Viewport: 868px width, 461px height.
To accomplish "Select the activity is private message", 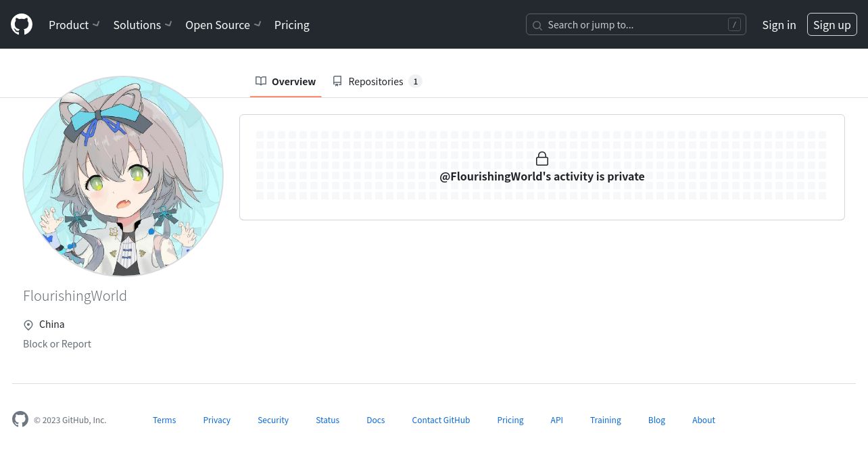I will click(542, 176).
